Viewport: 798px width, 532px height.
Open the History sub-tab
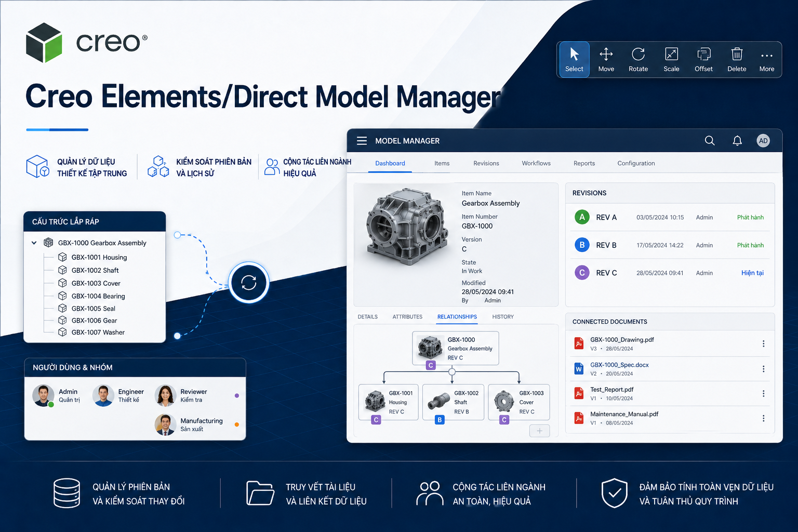point(503,317)
